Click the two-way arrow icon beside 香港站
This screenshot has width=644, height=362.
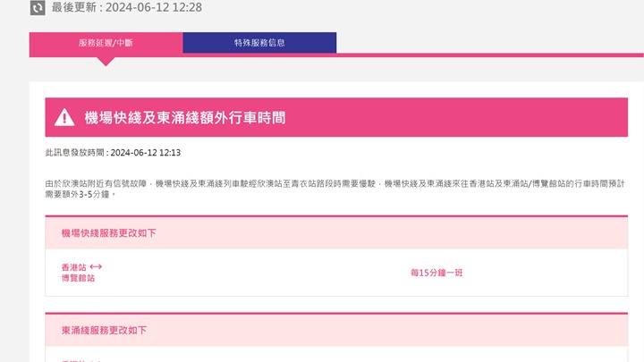point(96,266)
